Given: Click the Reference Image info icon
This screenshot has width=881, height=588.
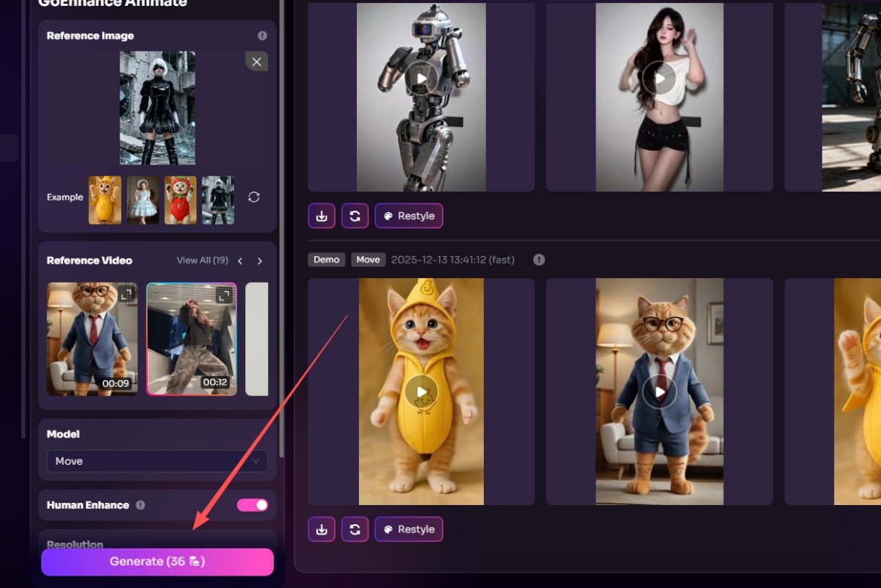Looking at the screenshot, I should tap(262, 35).
